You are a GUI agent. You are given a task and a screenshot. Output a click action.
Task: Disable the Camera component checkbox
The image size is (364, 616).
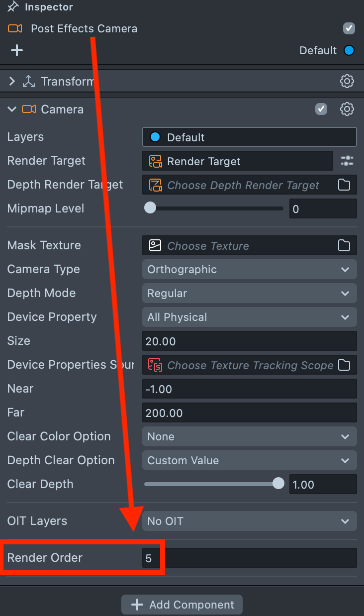coord(321,109)
